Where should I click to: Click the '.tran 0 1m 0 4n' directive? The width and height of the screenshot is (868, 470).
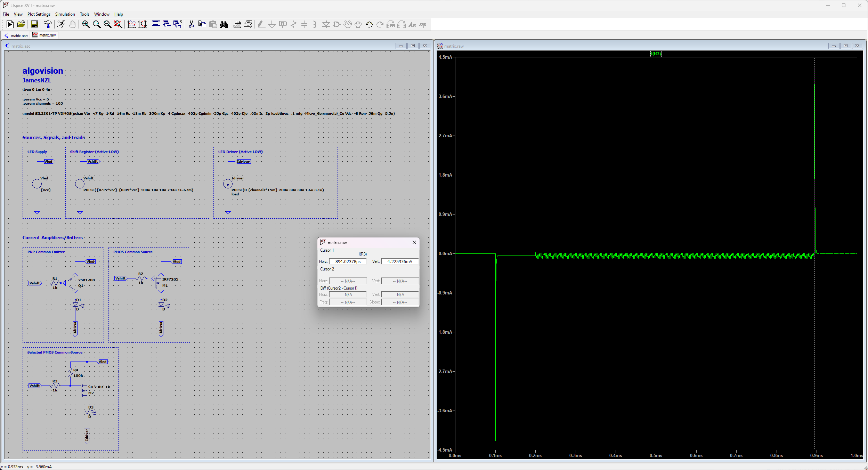click(x=36, y=89)
